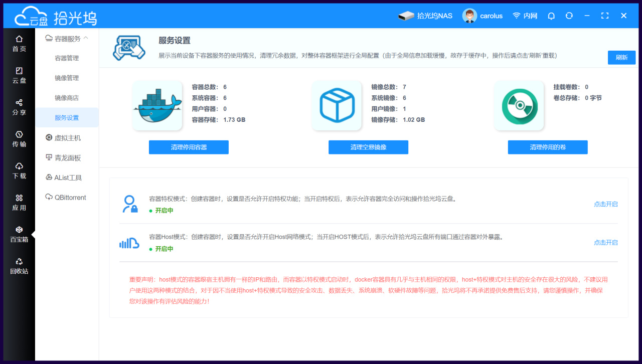
Task: Open the carolus user avatar menu
Action: pyautogui.click(x=483, y=16)
